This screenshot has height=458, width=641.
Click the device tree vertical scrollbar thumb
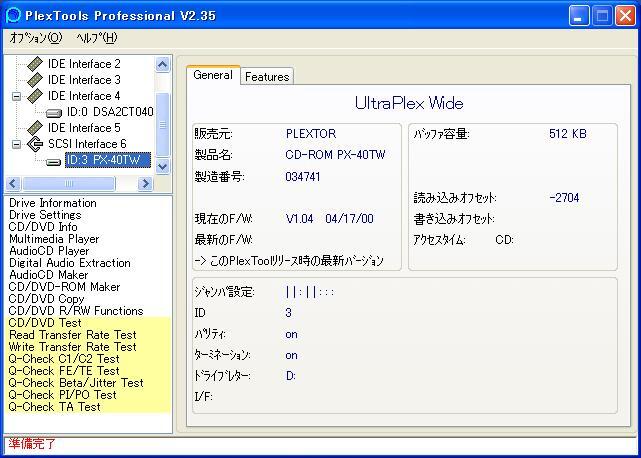162,125
